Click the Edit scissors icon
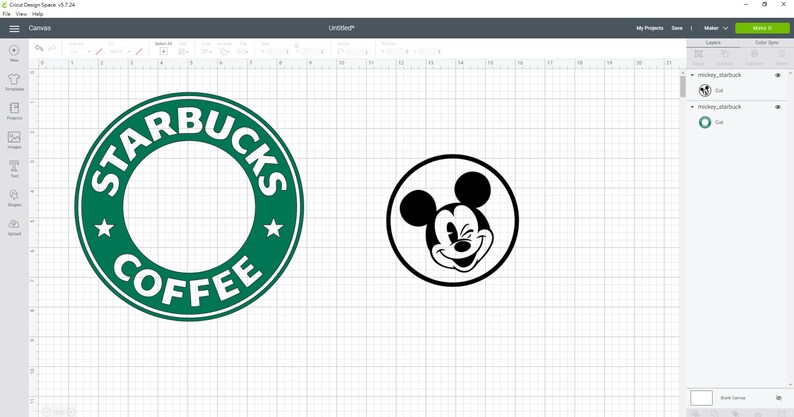This screenshot has width=794, height=417. click(183, 51)
